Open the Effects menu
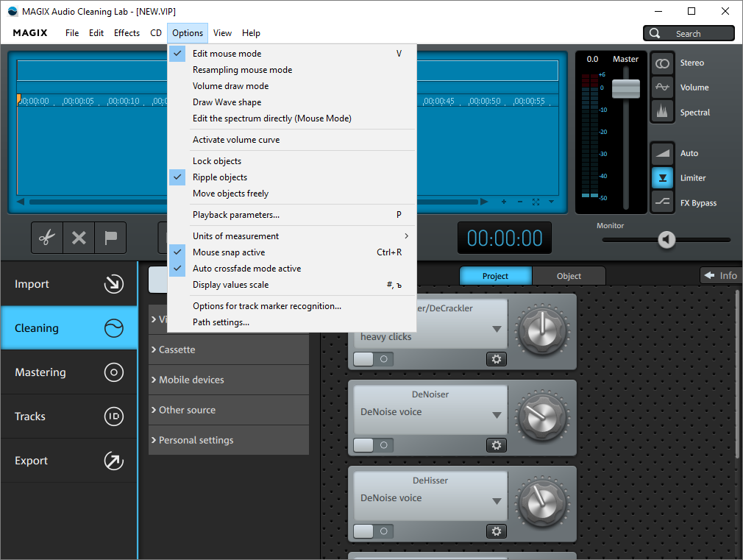 pos(127,33)
